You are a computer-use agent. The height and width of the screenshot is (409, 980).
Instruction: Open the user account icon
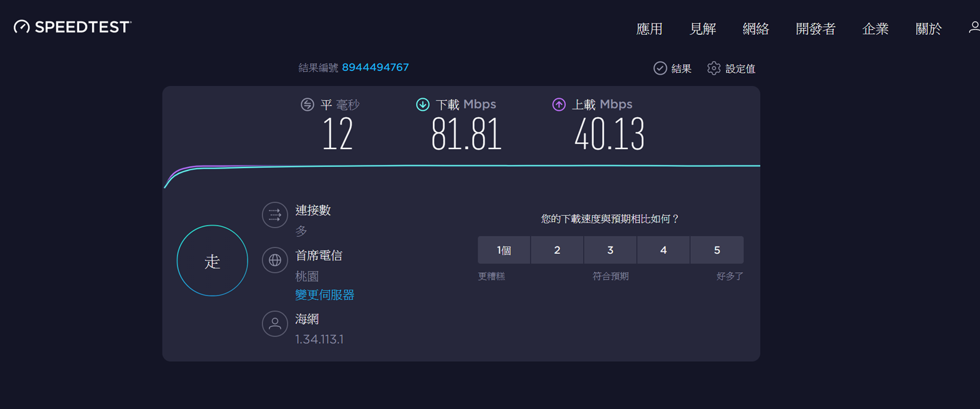coord(973,28)
